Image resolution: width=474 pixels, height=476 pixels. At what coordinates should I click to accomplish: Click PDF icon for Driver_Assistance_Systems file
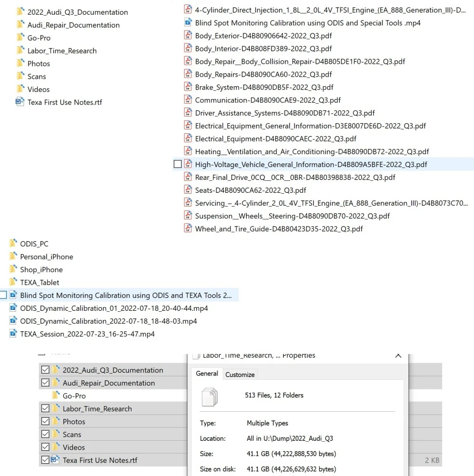pos(188,113)
